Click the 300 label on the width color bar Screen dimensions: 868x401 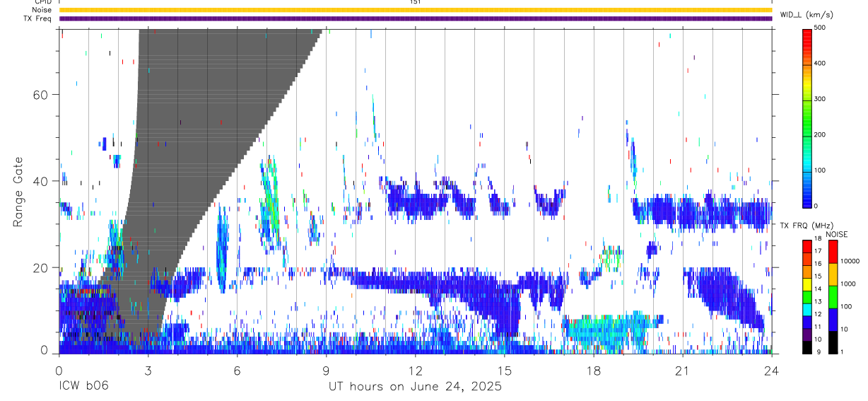point(819,99)
